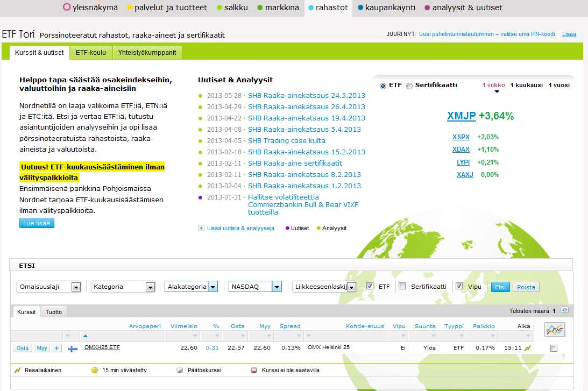Click the Lue lisää button
The height and width of the screenshot is (391, 588).
pos(37,223)
